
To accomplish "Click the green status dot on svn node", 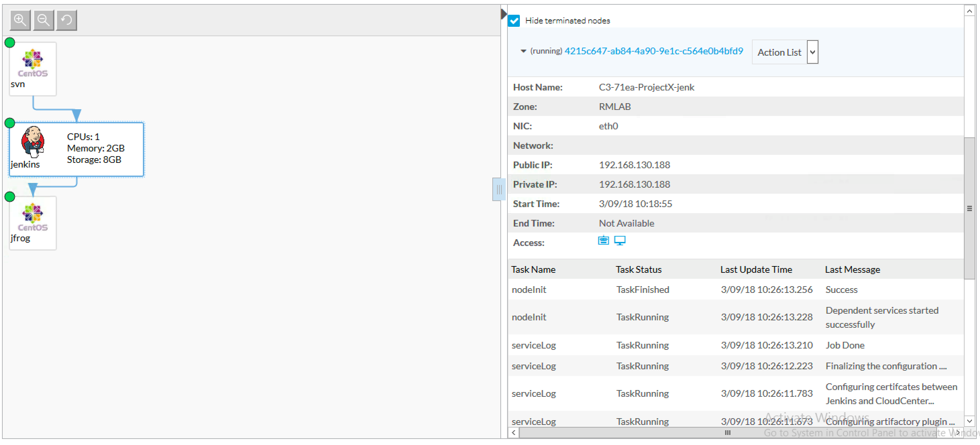I will point(9,43).
